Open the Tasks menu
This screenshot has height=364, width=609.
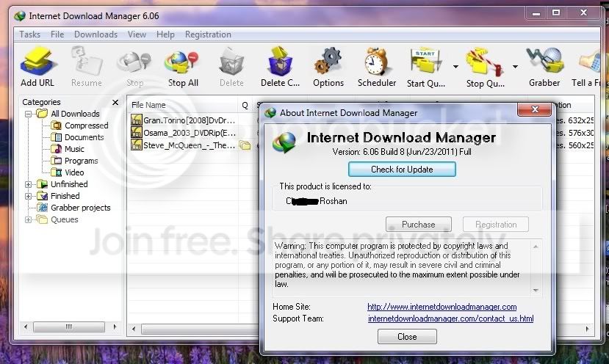click(x=30, y=34)
